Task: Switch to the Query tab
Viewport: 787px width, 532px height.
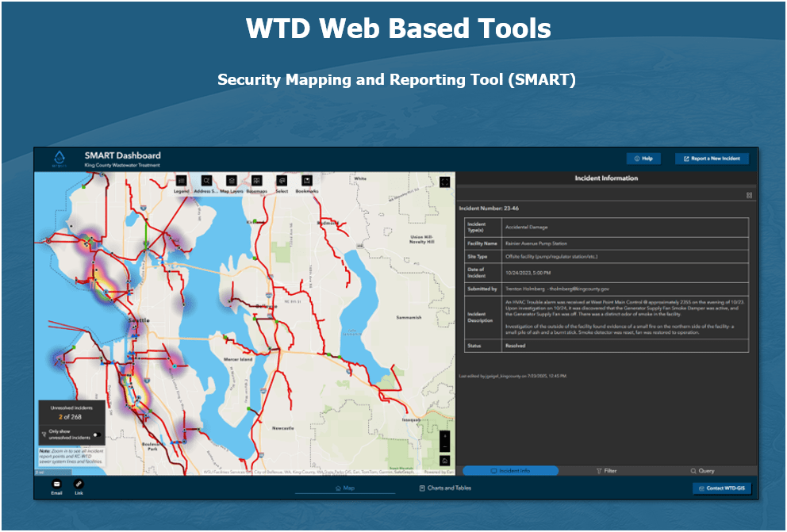Action: (702, 471)
